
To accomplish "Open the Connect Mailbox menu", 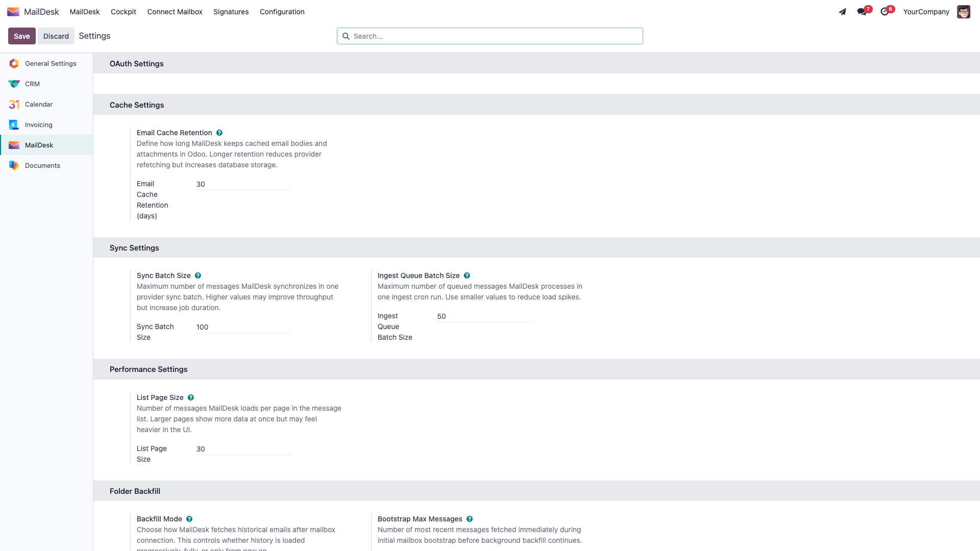I will [x=175, y=12].
